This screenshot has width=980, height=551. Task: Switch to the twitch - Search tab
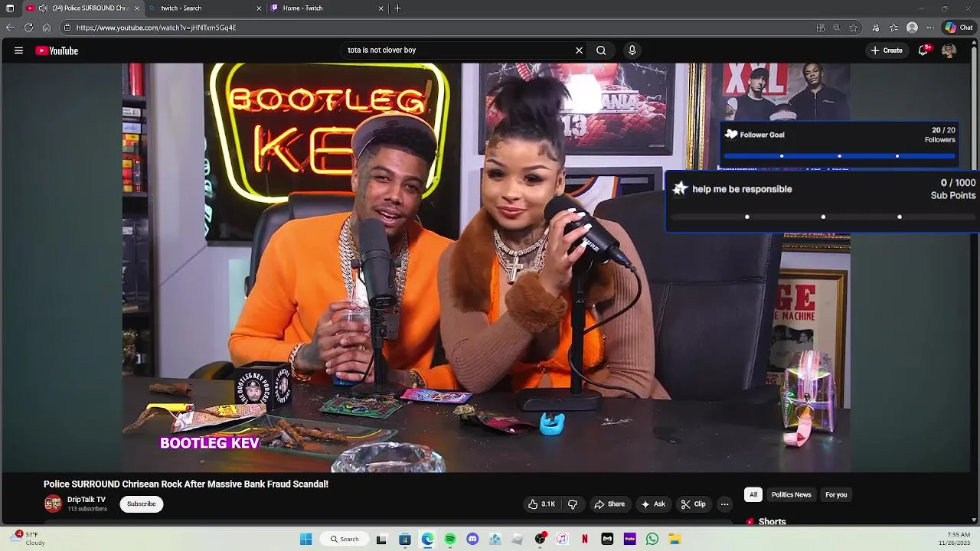[x=205, y=8]
